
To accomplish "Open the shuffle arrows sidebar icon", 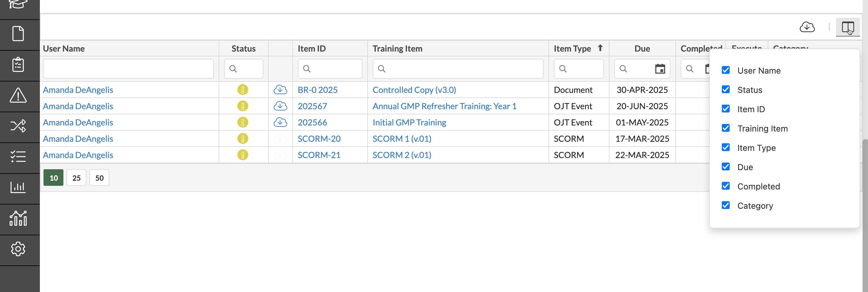I will (18, 126).
